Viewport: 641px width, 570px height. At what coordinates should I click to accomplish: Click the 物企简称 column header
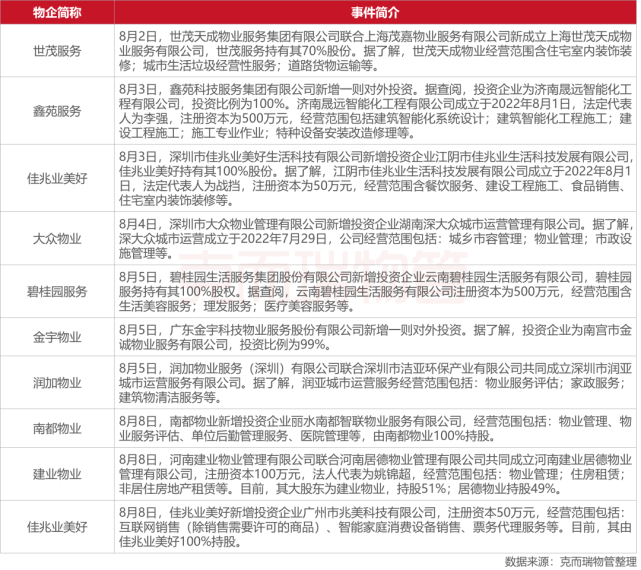57,12
